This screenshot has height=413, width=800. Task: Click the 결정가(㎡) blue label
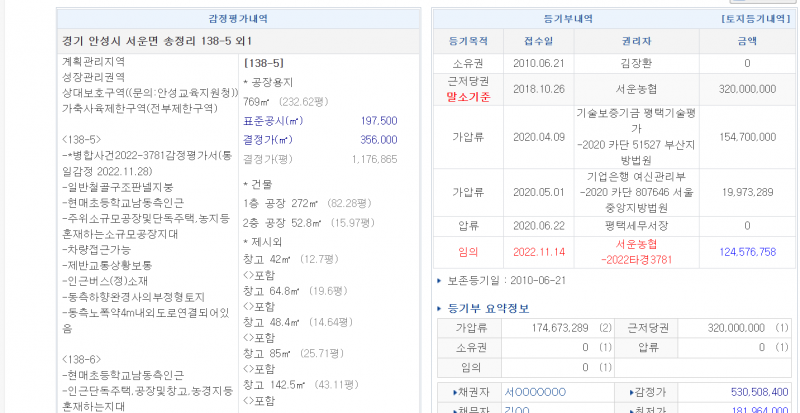[x=268, y=140]
